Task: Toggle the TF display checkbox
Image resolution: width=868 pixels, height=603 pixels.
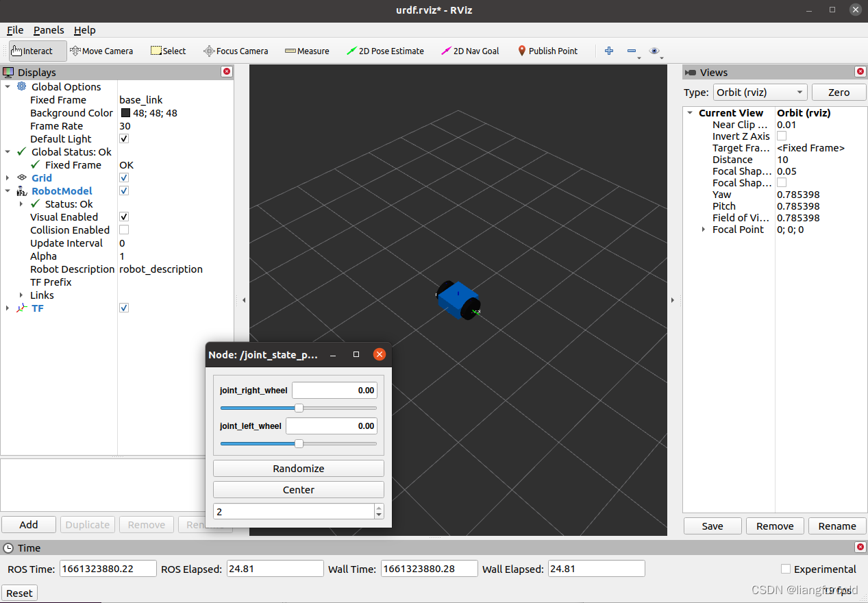Action: tap(124, 308)
